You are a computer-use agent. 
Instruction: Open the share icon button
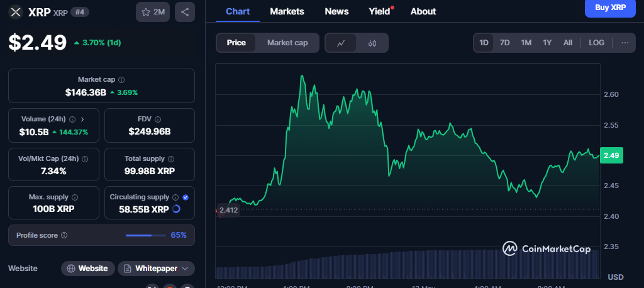[x=185, y=12]
